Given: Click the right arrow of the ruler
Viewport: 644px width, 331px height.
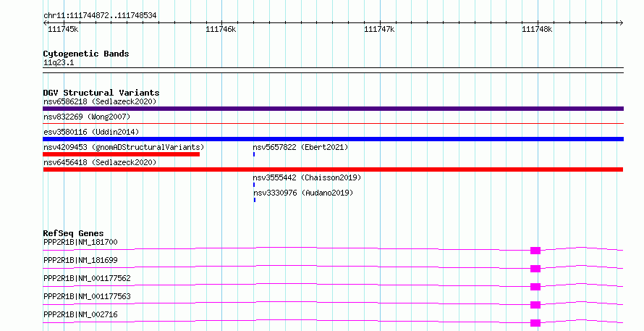Looking at the screenshot, I should pyautogui.click(x=621, y=22).
